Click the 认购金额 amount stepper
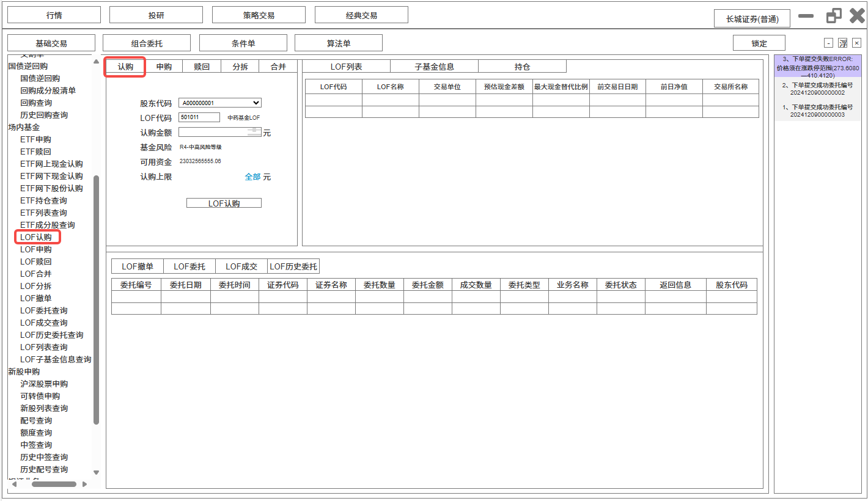The width and height of the screenshot is (868, 501). [x=254, y=131]
